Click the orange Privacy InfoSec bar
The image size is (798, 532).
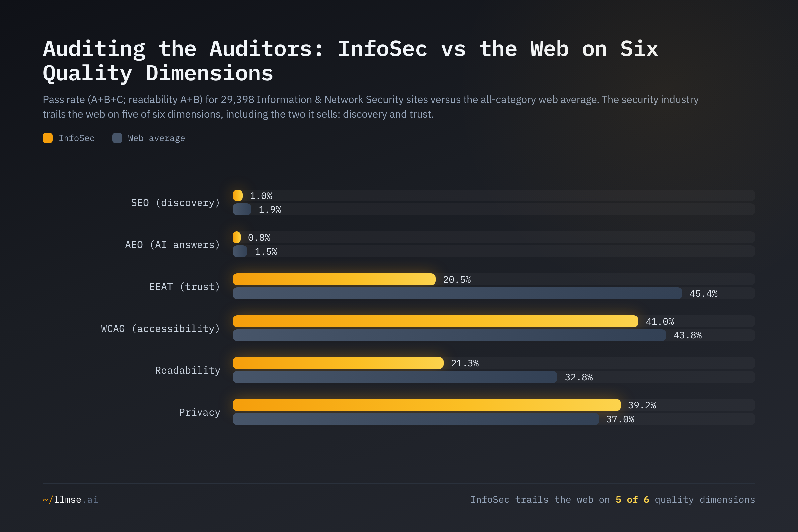(427, 405)
